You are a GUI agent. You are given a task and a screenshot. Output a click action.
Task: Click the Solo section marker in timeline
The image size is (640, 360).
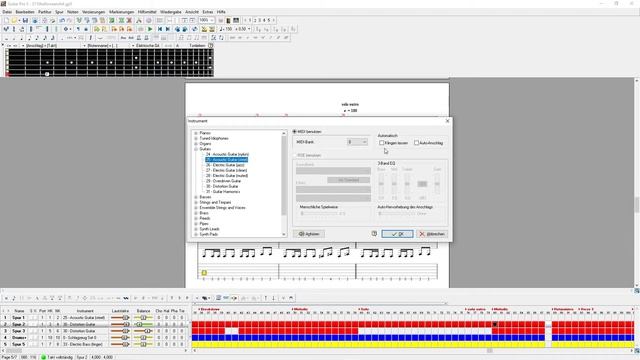coord(363,309)
